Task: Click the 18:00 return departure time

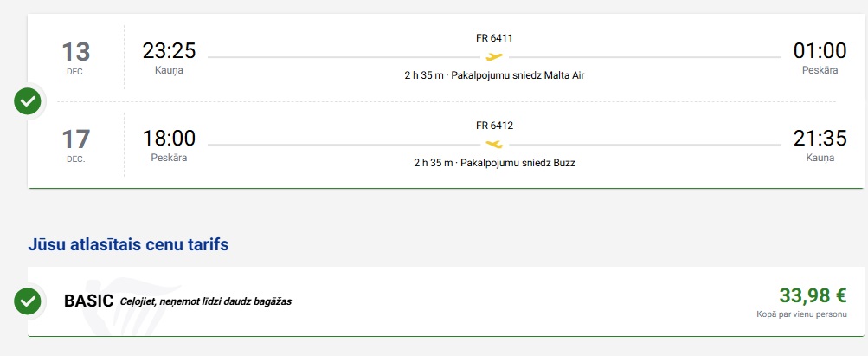Action: click(169, 138)
